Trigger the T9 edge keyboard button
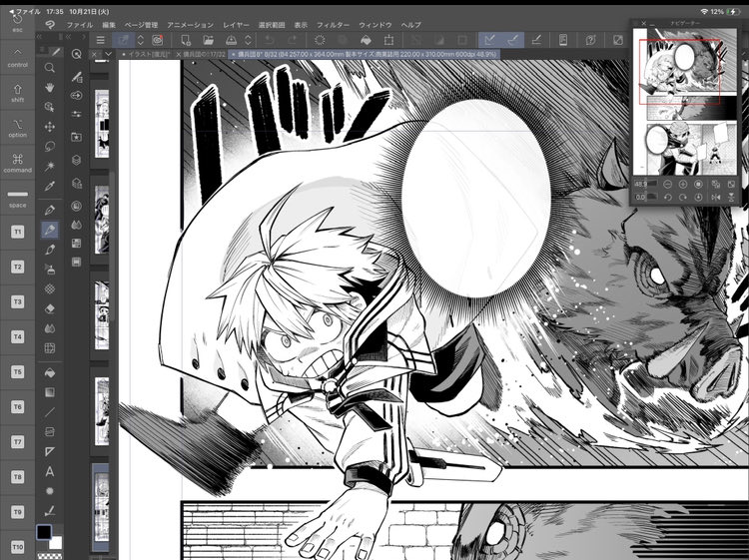This screenshot has width=749, height=560. (x=17, y=512)
